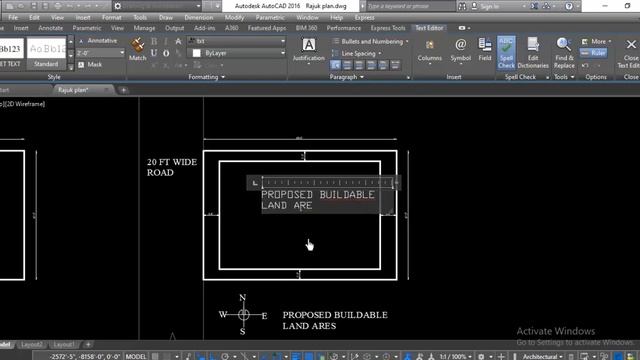Screen dimensions: 640x360
Task: Expand the Paragraph panel
Action: coord(347,77)
